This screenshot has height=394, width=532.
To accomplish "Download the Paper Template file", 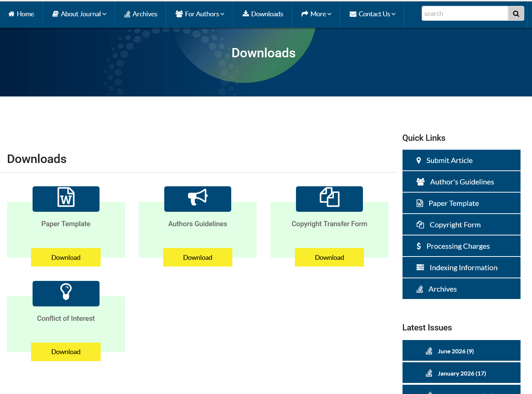I will point(66,257).
